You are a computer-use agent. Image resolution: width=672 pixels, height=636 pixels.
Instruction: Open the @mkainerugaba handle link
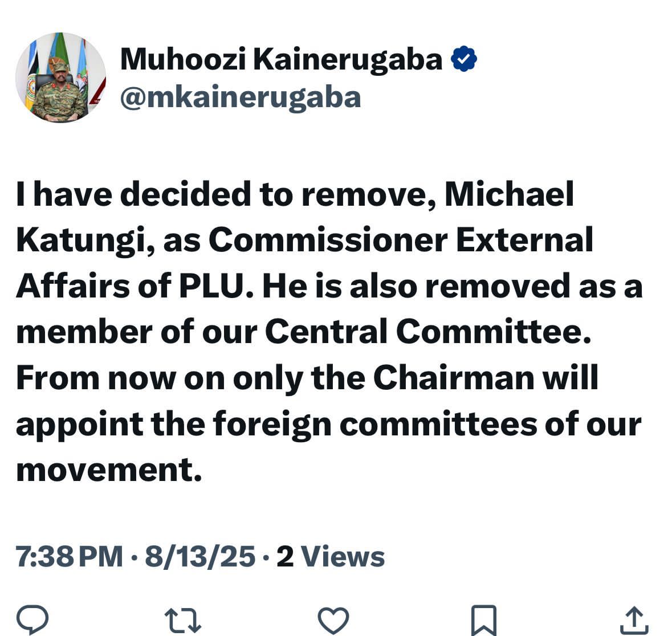[241, 97]
